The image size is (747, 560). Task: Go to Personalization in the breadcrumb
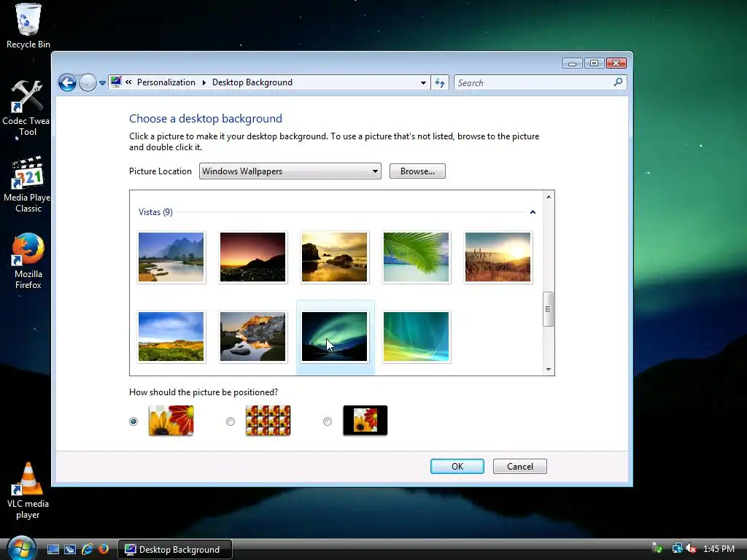[x=166, y=82]
